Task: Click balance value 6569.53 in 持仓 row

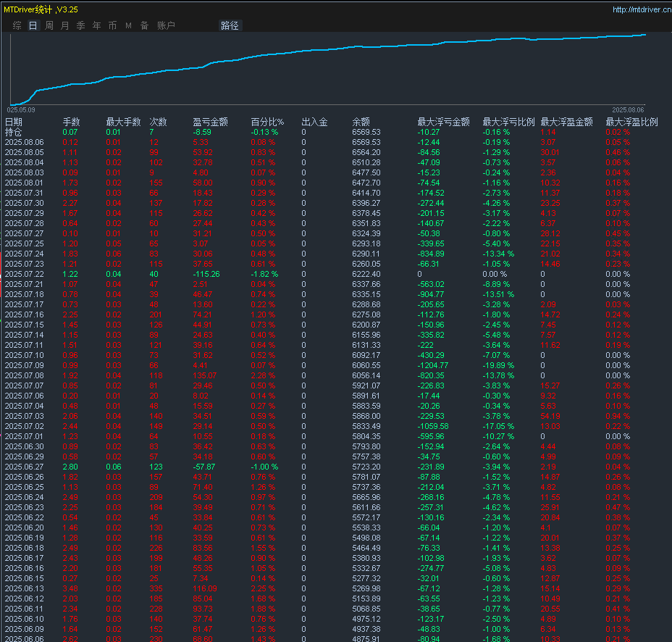Action: point(366,132)
